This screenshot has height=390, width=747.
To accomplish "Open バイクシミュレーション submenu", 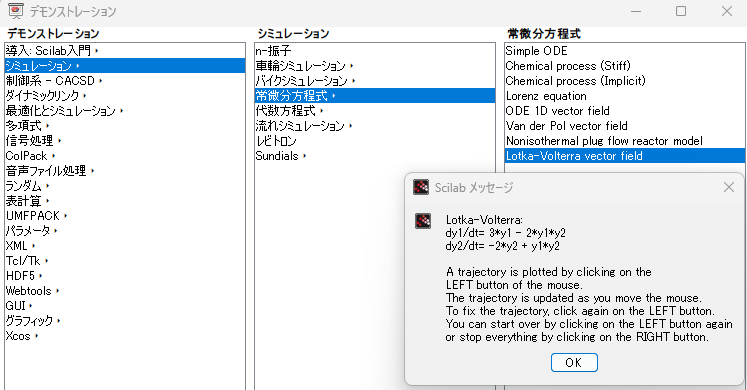I will click(x=375, y=80).
